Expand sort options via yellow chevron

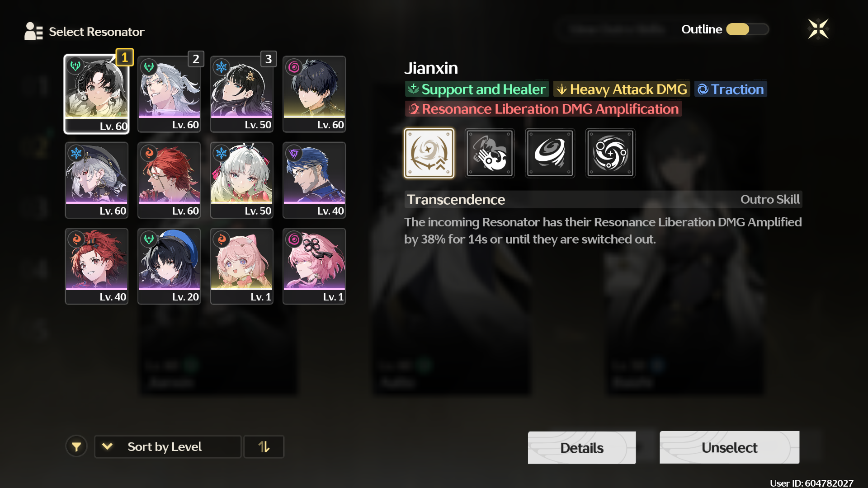coord(107,446)
